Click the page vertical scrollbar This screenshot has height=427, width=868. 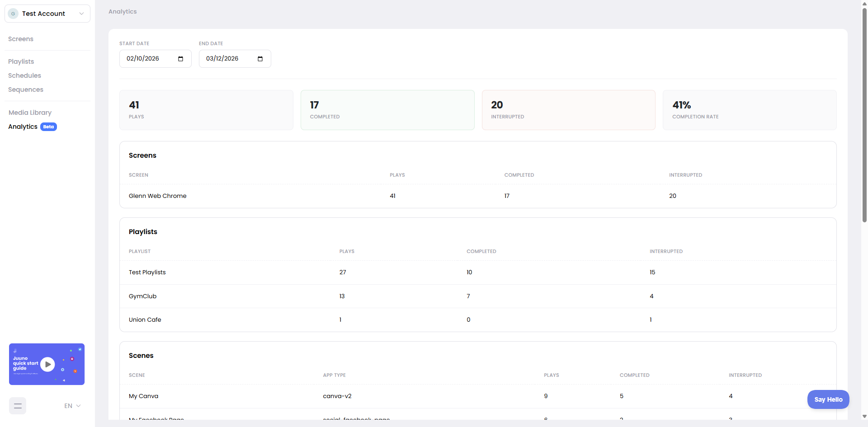pos(864,113)
